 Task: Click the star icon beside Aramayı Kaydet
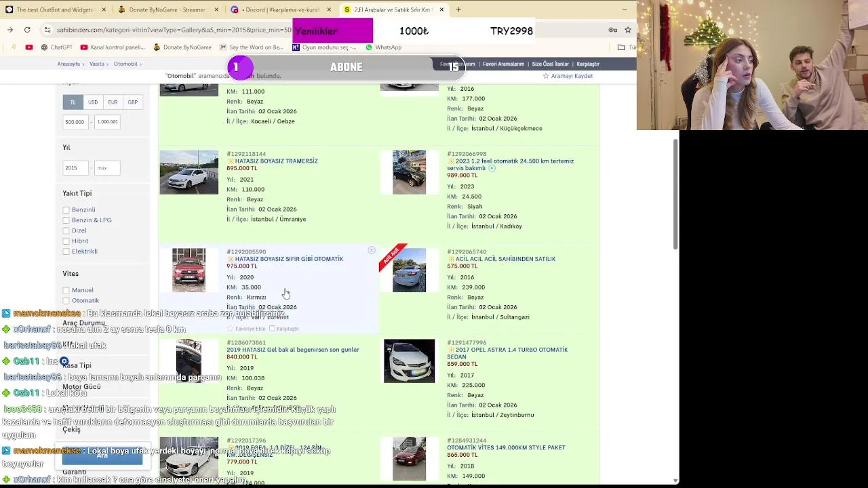click(x=545, y=76)
